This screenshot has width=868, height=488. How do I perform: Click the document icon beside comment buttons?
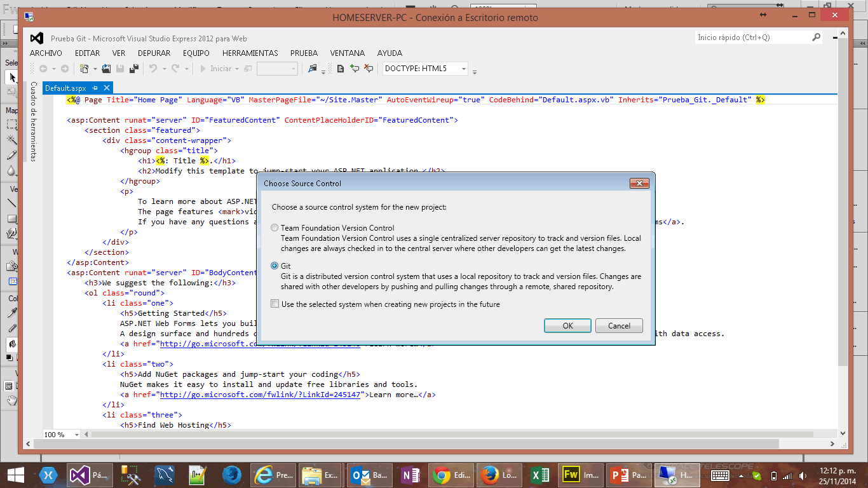[x=341, y=69]
